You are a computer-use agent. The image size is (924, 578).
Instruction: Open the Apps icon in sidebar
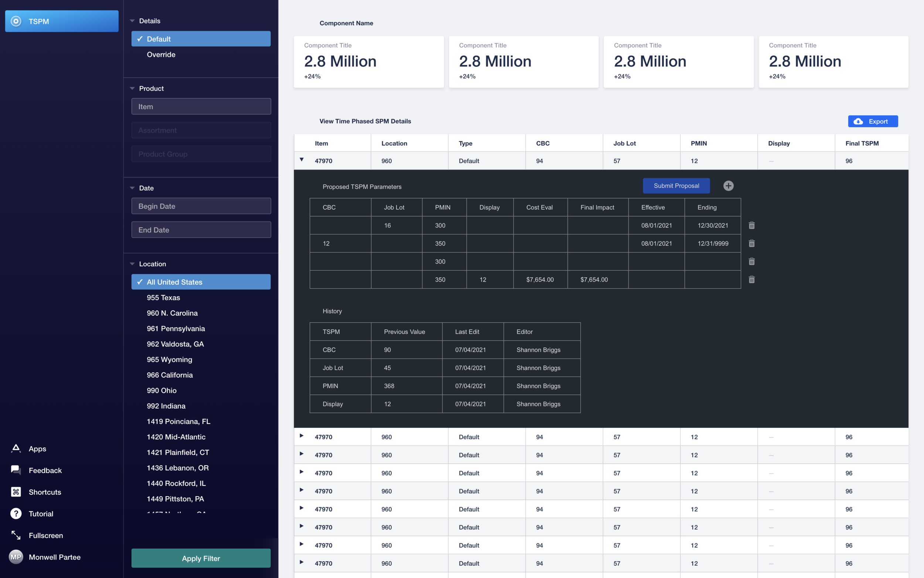coord(16,449)
